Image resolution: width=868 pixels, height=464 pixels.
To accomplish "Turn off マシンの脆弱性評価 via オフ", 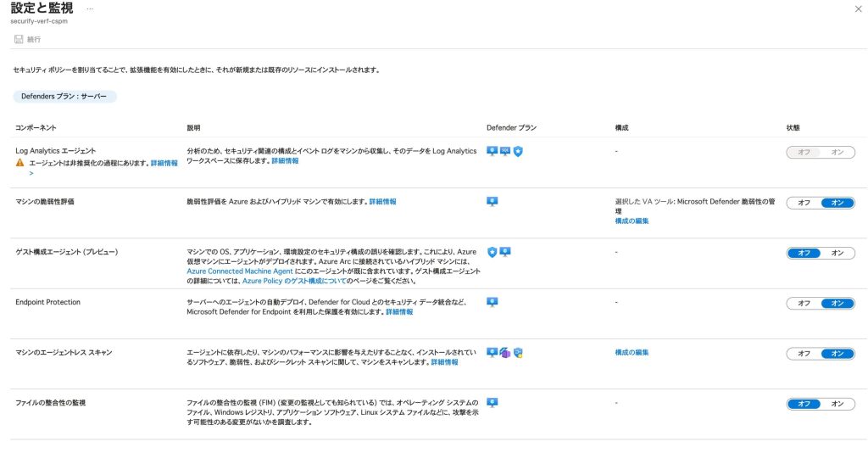I will click(804, 203).
